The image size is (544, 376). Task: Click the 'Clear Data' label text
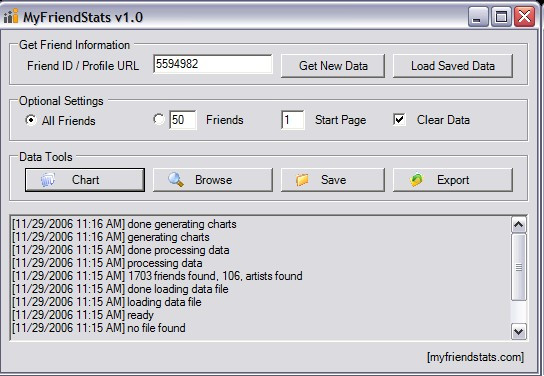(x=443, y=120)
